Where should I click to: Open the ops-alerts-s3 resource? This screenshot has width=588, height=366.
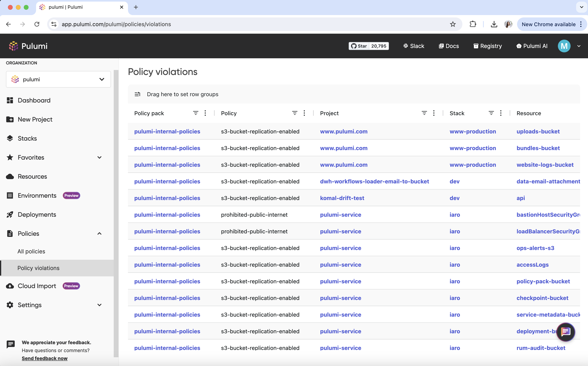(x=535, y=248)
